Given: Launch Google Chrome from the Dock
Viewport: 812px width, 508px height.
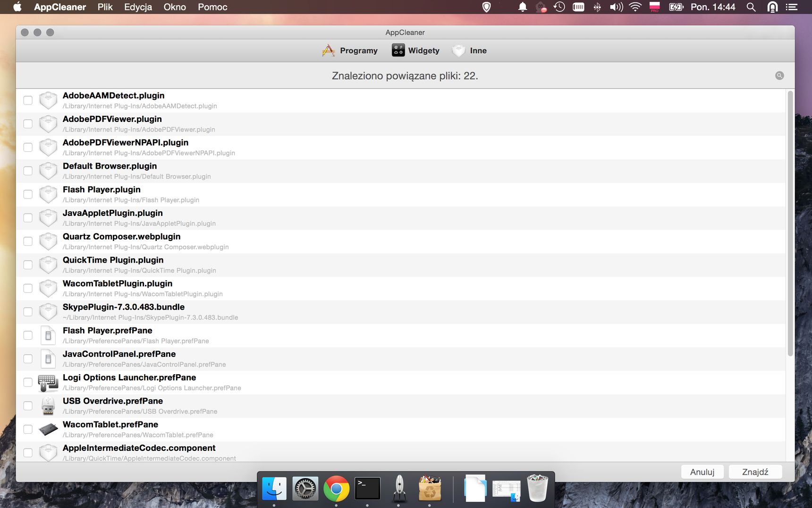Looking at the screenshot, I should pyautogui.click(x=336, y=489).
